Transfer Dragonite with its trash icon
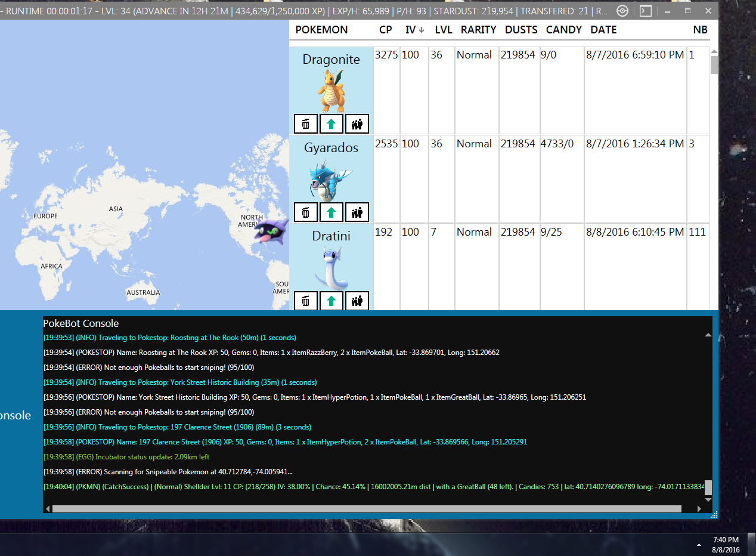 306,123
